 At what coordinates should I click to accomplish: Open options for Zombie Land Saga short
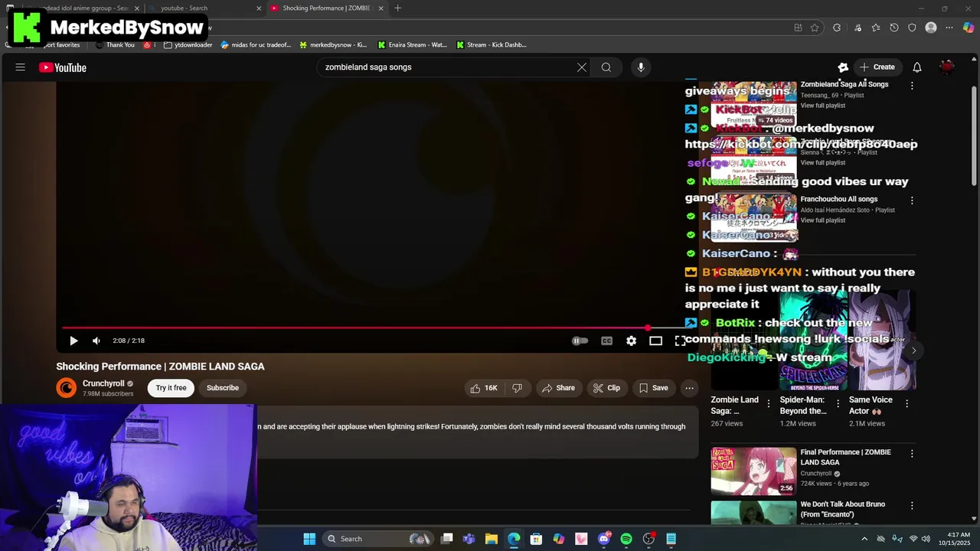click(769, 403)
